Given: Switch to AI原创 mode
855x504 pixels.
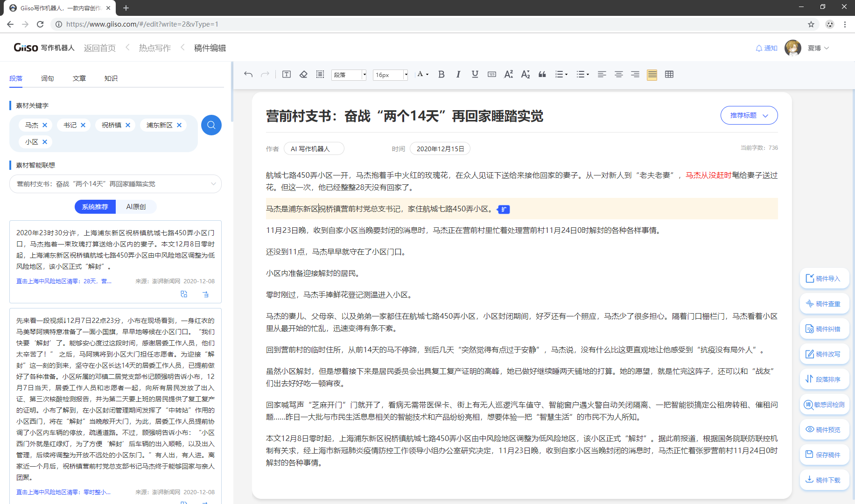Looking at the screenshot, I should click(136, 207).
